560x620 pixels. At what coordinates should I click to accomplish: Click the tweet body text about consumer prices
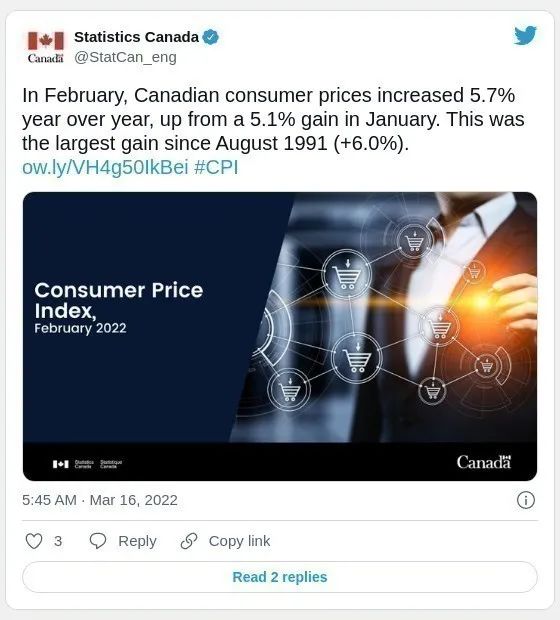[273, 119]
